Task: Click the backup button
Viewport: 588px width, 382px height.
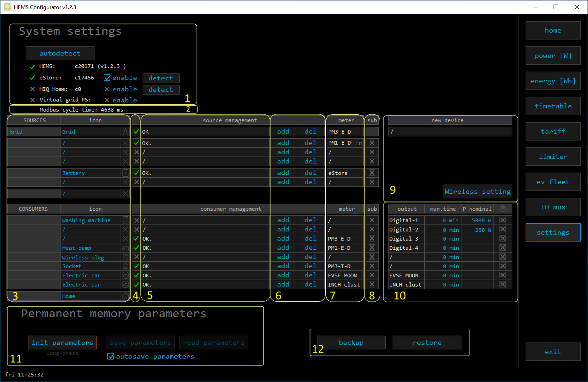Action: 351,343
